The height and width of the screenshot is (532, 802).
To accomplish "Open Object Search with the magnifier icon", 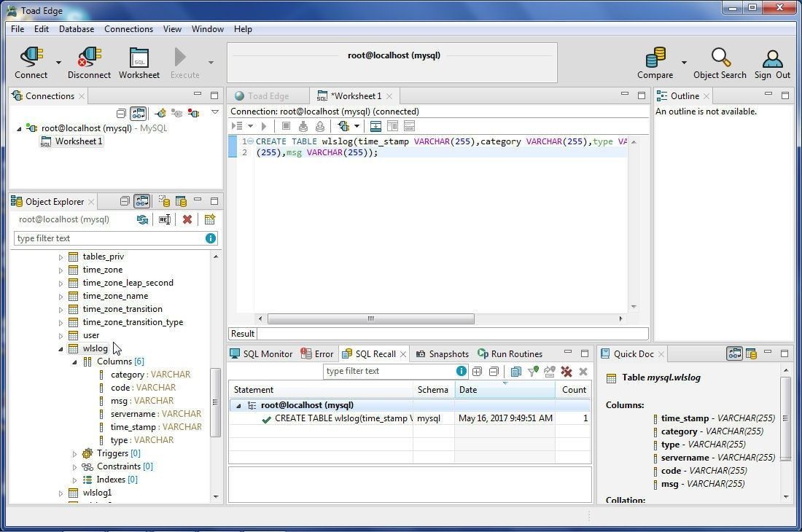I will [x=720, y=58].
